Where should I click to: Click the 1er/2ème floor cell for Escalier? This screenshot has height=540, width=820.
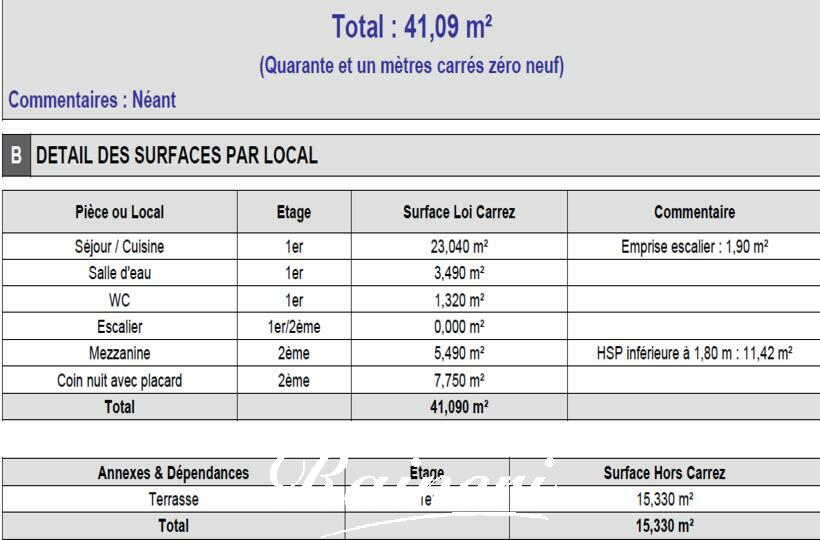pos(294,327)
